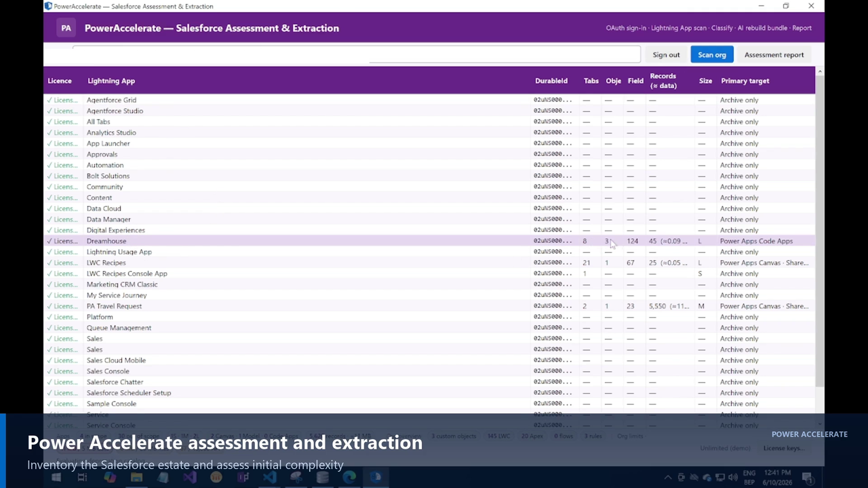Viewport: 868px width, 488px height.
Task: Select the Marketing CRM Classic app name
Action: [122, 285]
